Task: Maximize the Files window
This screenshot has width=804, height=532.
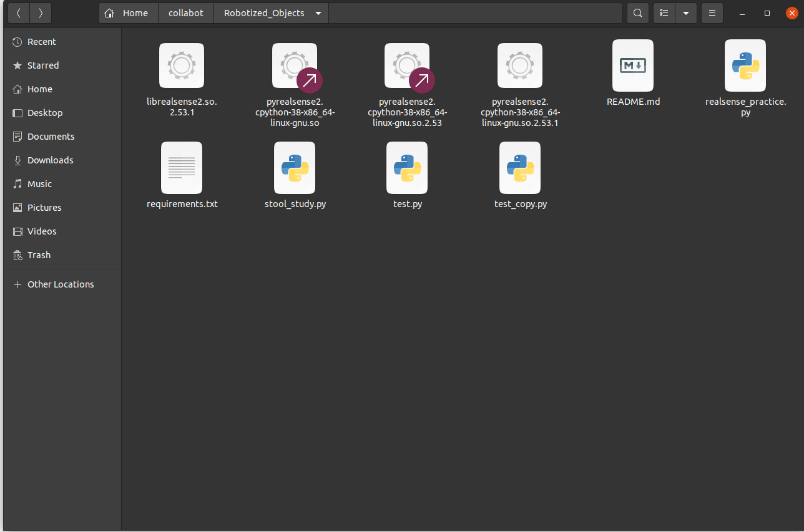Action: point(767,13)
